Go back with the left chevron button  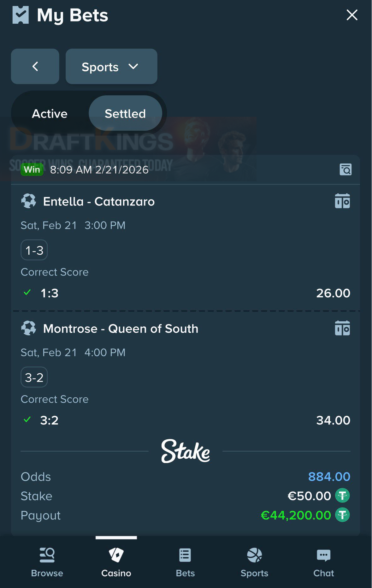(35, 66)
